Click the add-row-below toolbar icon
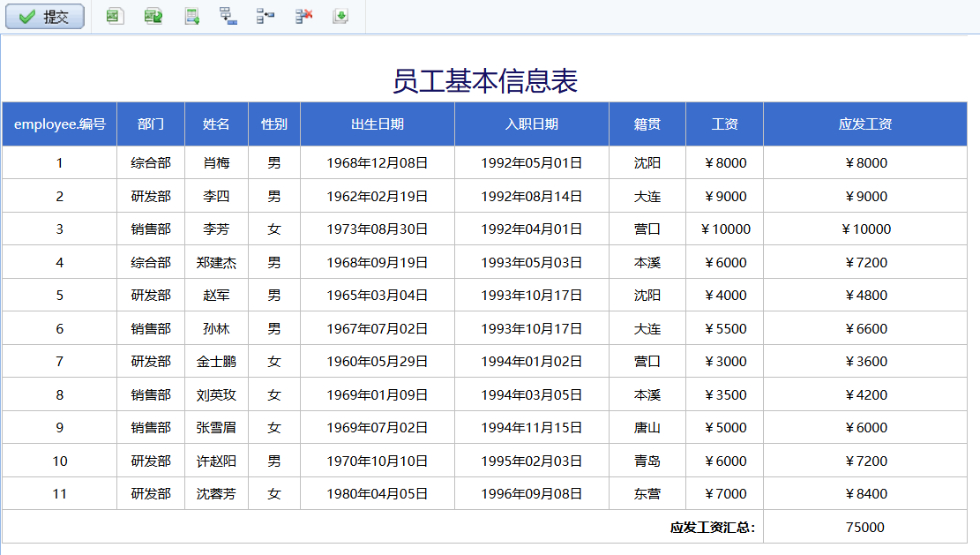The image size is (980, 555). click(228, 17)
